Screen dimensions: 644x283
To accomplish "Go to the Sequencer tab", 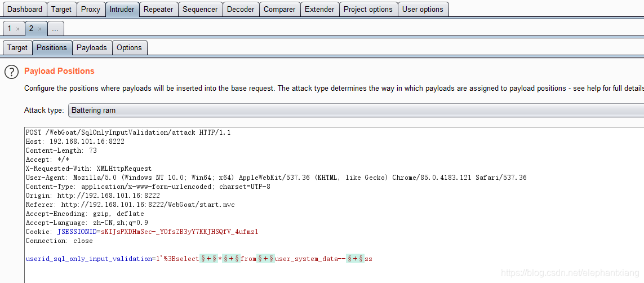I will [x=201, y=9].
